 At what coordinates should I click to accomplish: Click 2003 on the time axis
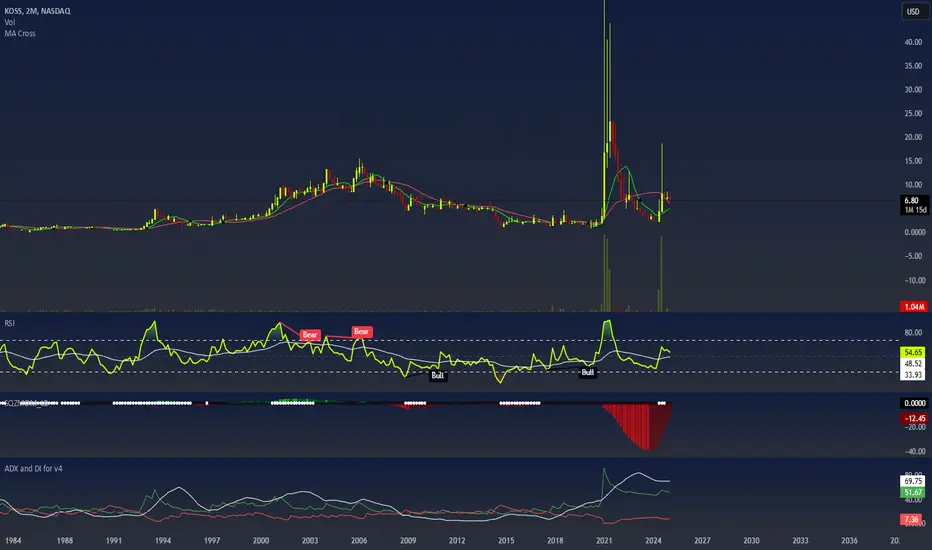310,540
